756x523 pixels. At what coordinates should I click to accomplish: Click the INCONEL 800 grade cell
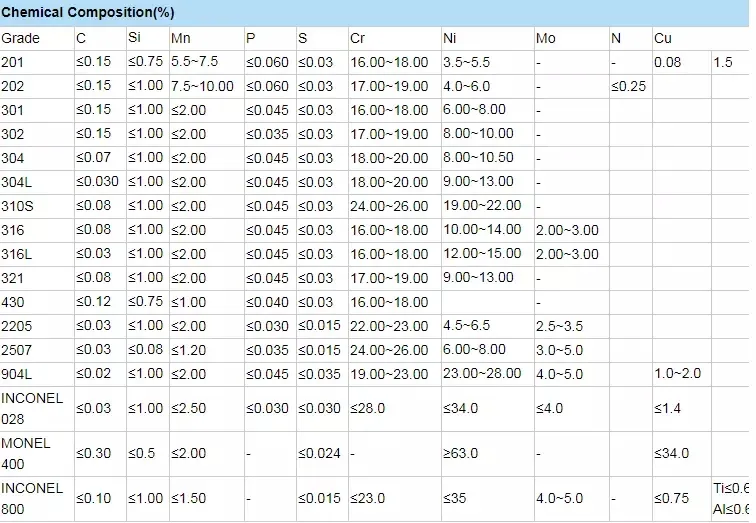point(32,499)
